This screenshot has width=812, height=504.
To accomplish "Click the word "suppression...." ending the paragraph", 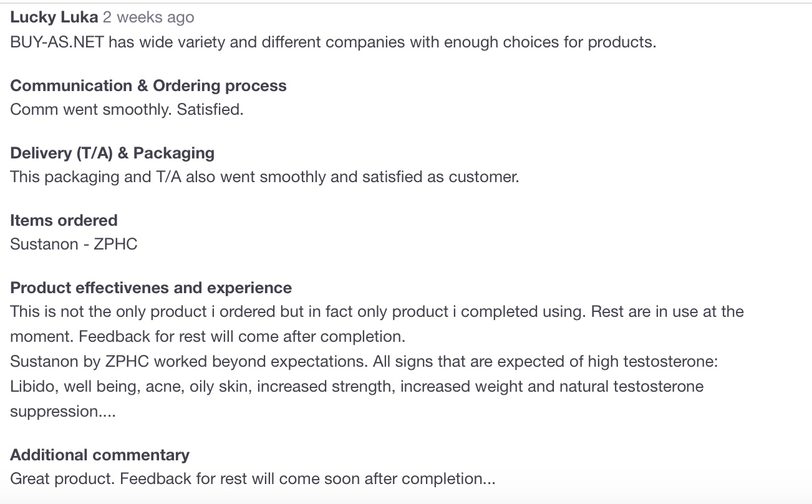I will click(63, 412).
